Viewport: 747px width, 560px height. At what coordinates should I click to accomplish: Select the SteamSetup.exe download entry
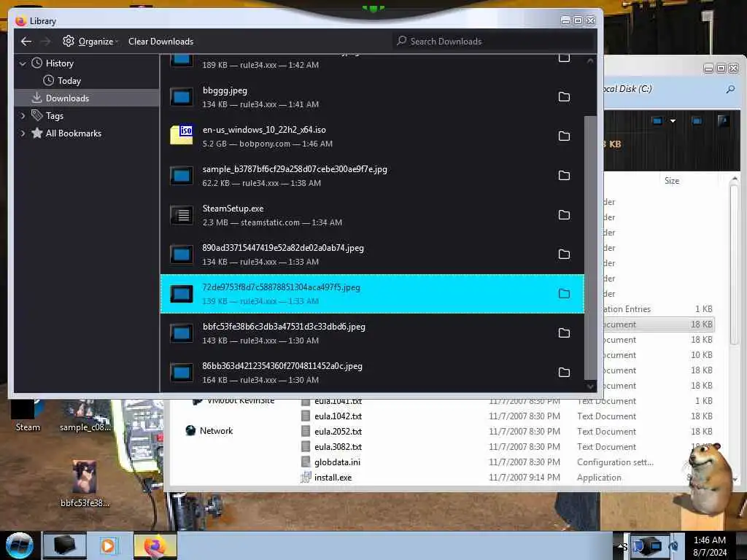click(372, 215)
